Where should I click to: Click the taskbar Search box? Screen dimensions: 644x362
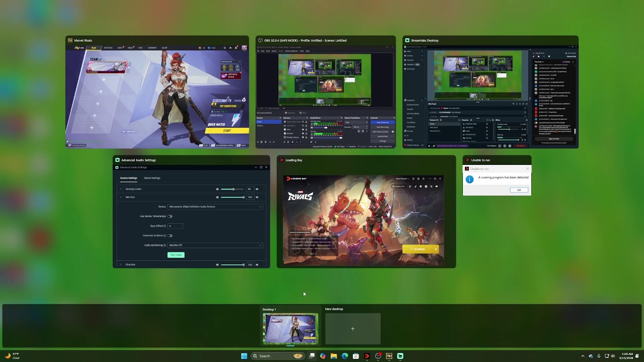[278, 356]
